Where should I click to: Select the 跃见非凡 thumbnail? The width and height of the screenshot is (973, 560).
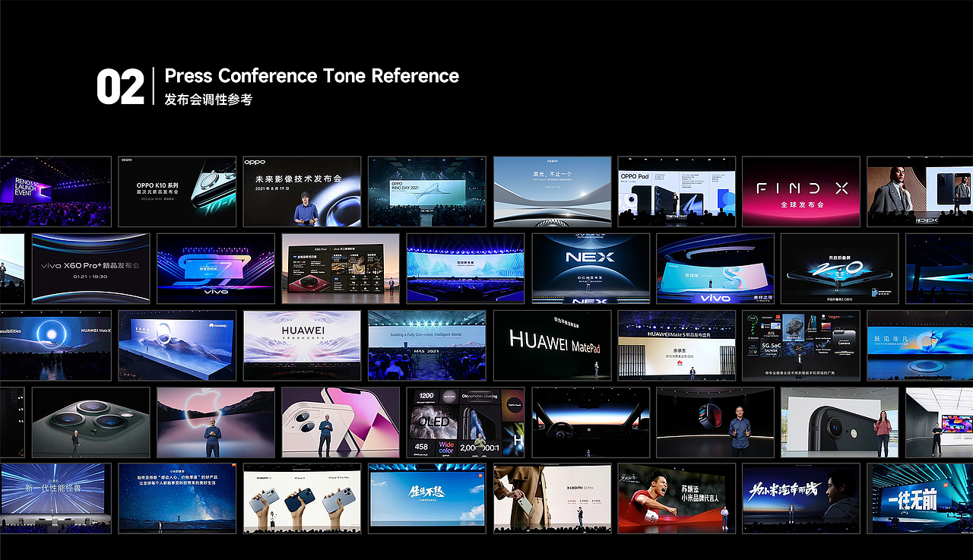pyautogui.click(x=920, y=346)
